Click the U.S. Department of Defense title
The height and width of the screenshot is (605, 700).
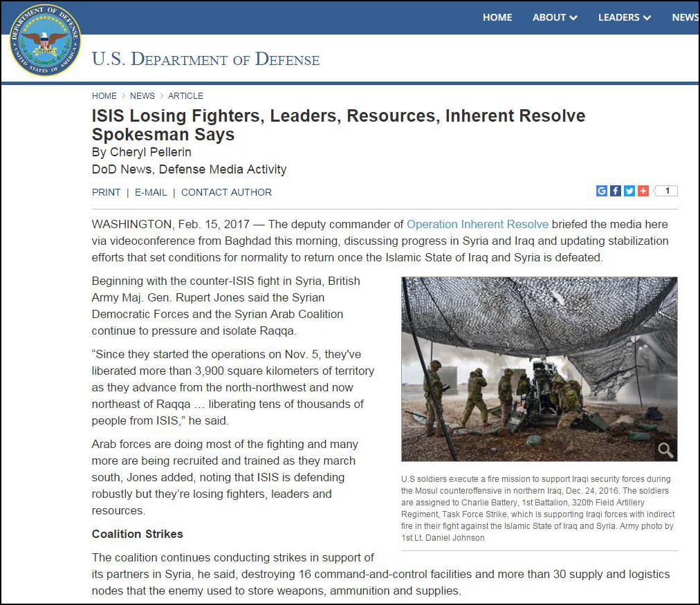pos(206,59)
